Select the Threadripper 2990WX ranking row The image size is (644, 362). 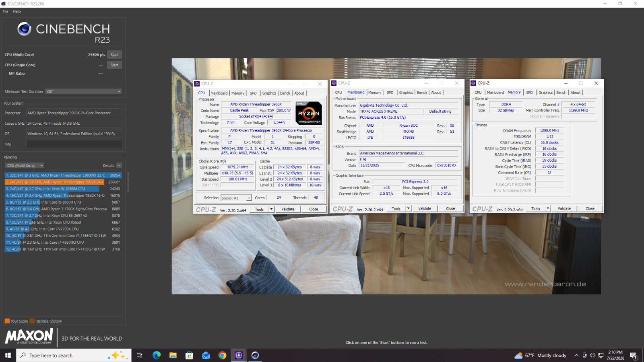point(63,175)
